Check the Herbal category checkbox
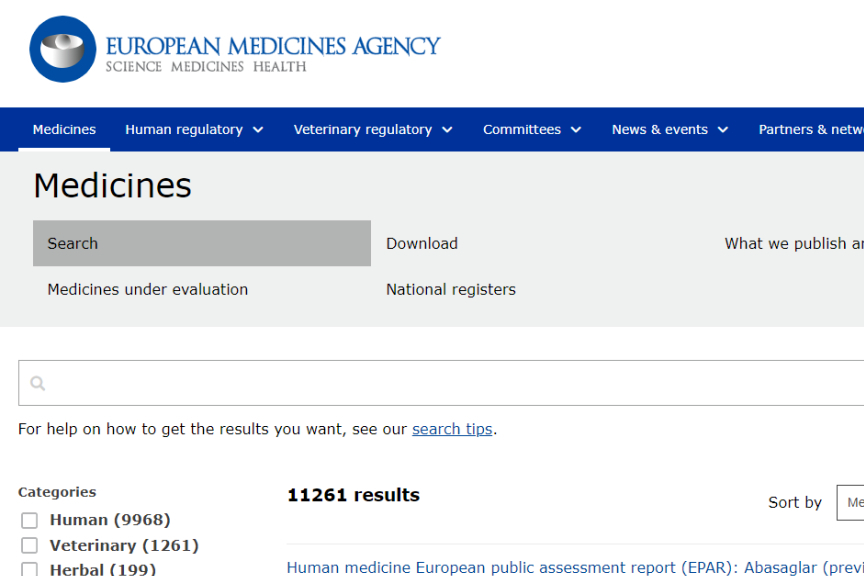The width and height of the screenshot is (864, 576). (x=30, y=569)
